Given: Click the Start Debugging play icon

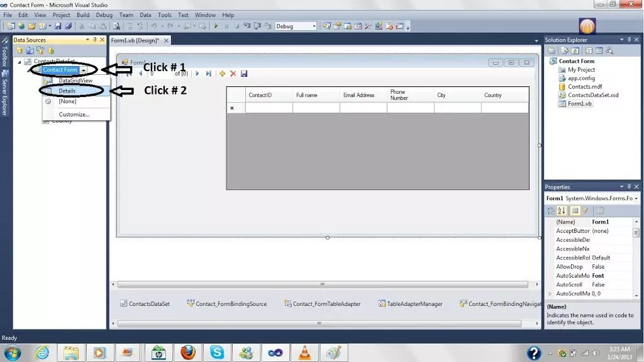Looking at the screenshot, I should (x=216, y=26).
